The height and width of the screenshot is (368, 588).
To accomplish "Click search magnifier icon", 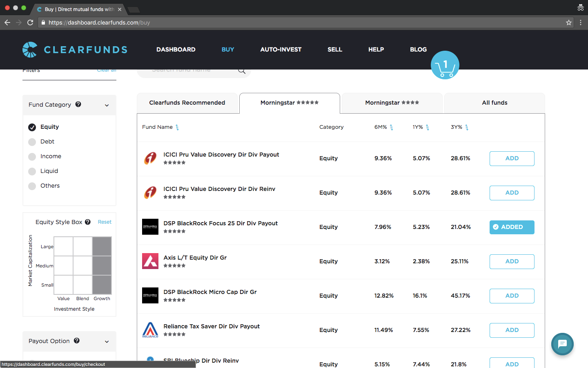I will tap(242, 71).
